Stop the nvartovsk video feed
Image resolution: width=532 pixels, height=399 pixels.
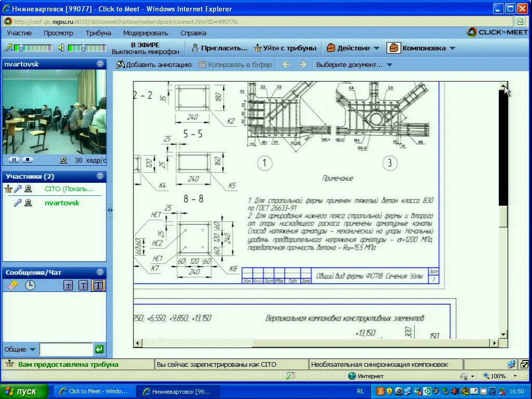pyautogui.click(x=28, y=160)
